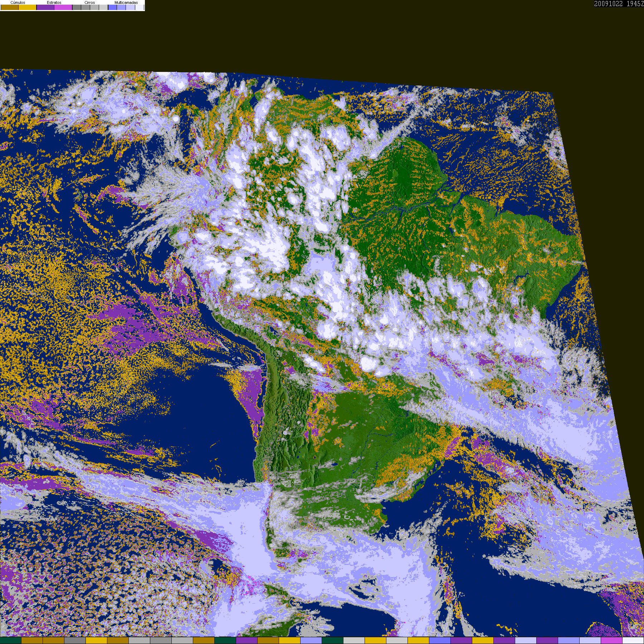Select the darkest blue Multicamadas swatch
This screenshot has height=644, width=644.
click(112, 7)
